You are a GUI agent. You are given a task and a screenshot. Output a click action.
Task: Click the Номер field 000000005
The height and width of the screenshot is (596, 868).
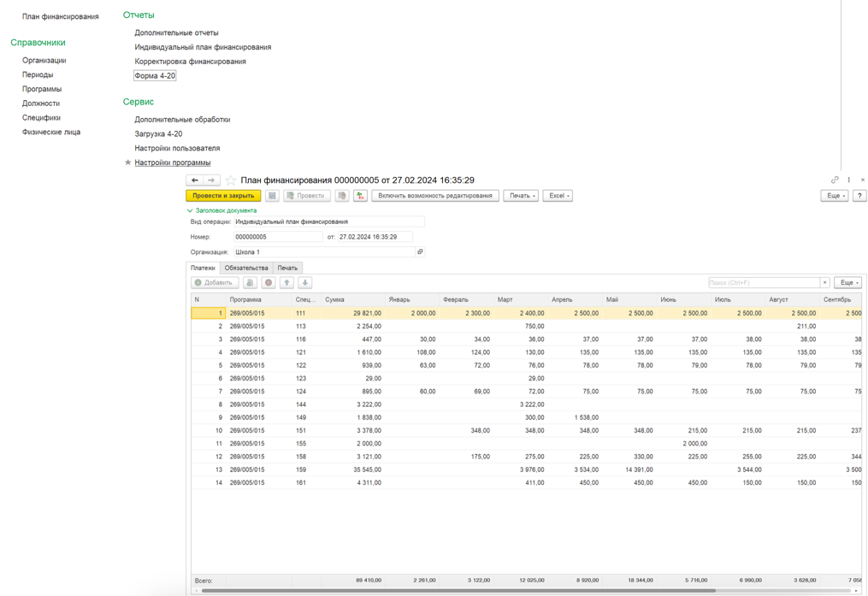pos(278,237)
